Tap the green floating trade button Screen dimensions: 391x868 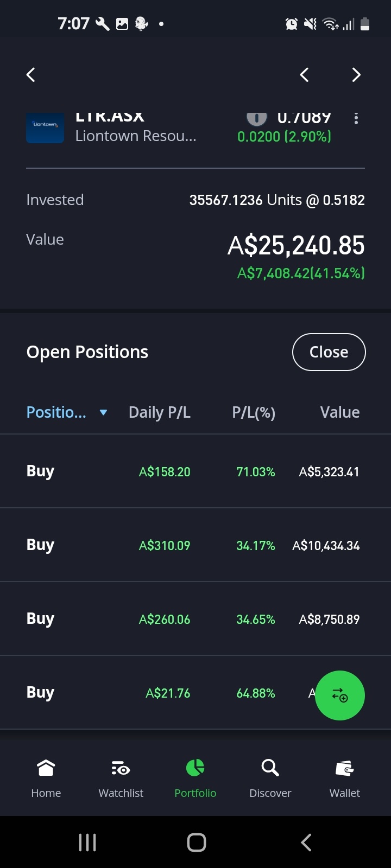[340, 695]
